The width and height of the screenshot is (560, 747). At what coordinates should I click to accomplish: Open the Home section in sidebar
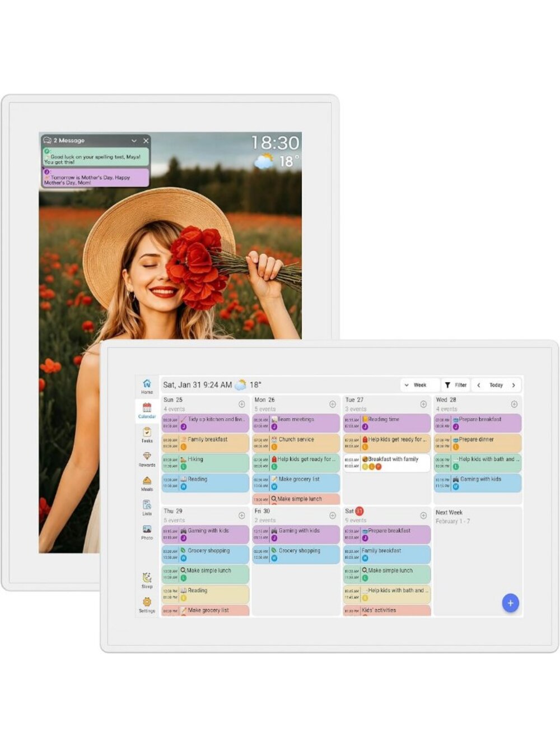[x=147, y=386]
